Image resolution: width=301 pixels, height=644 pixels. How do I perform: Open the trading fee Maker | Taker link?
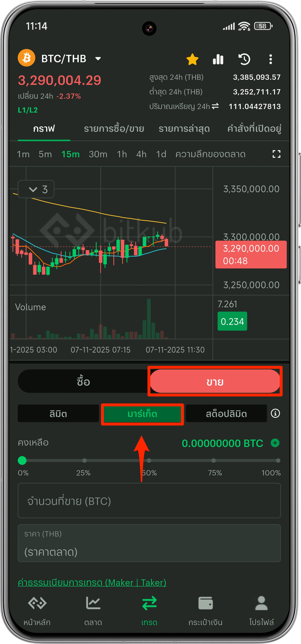coord(92,583)
